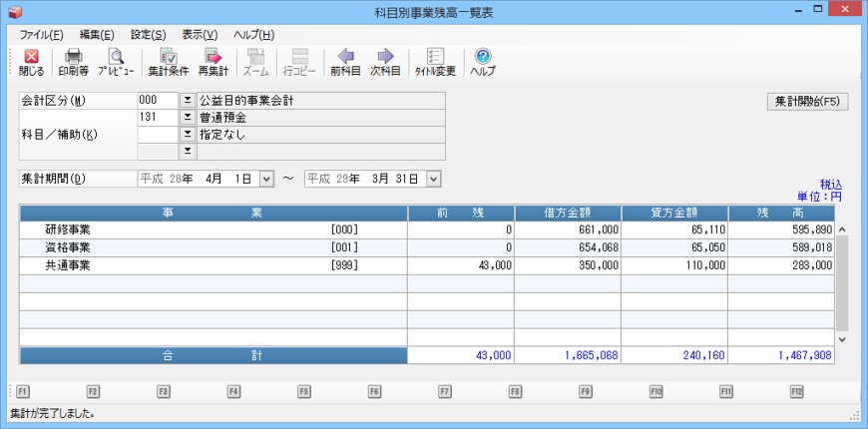Go to 次科目 next account

(385, 62)
